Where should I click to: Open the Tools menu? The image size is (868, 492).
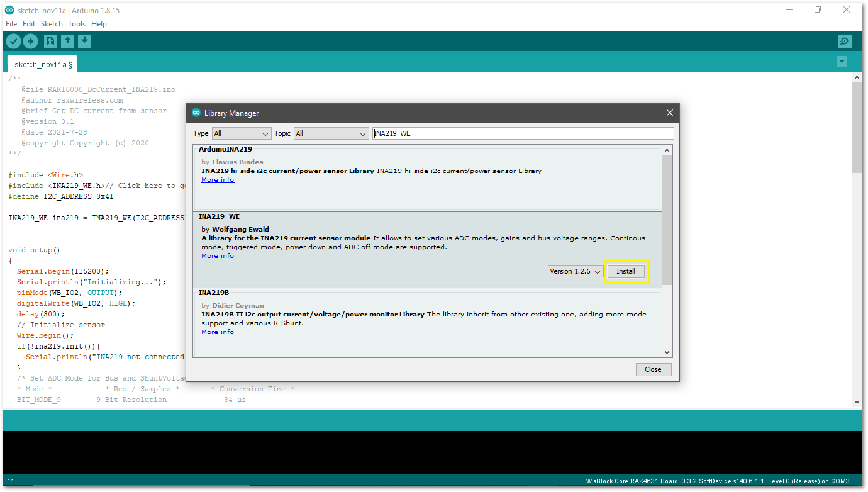[x=77, y=24]
